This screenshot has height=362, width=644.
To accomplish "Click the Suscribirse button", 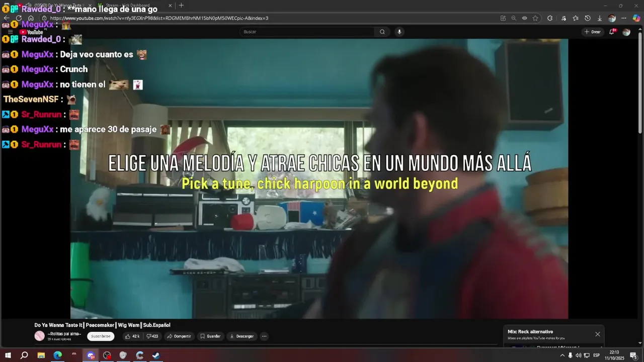I will point(101,336).
